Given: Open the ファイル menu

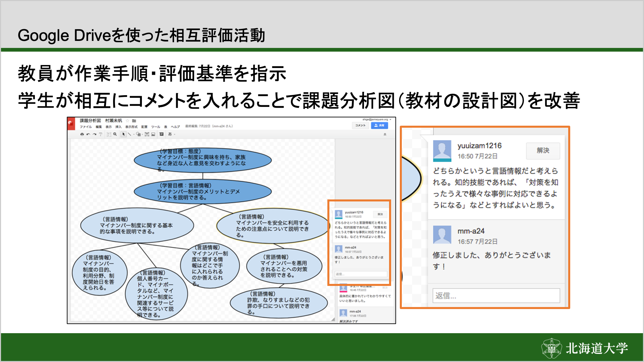Looking at the screenshot, I should [86, 127].
